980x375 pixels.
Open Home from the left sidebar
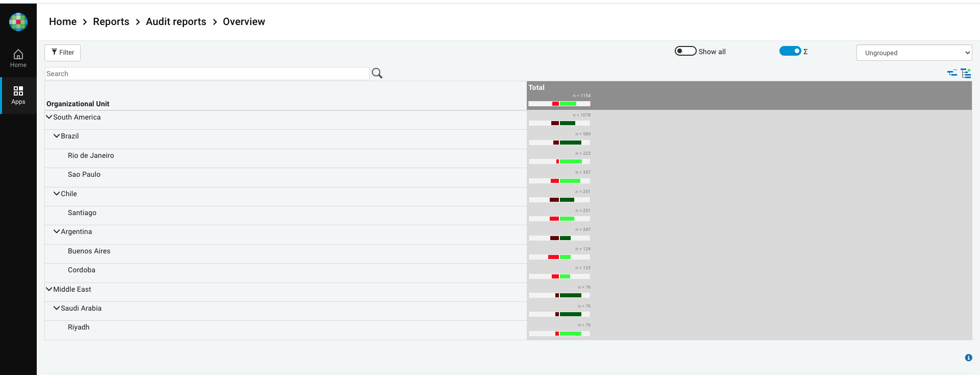(x=18, y=58)
